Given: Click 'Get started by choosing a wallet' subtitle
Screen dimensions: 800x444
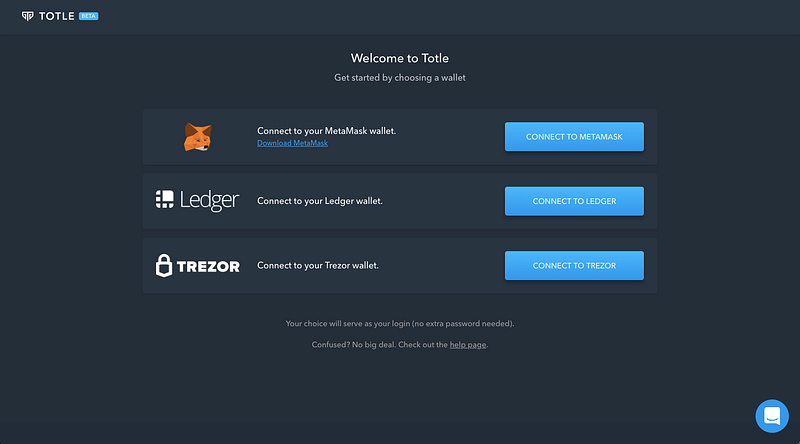Looking at the screenshot, I should tap(399, 78).
